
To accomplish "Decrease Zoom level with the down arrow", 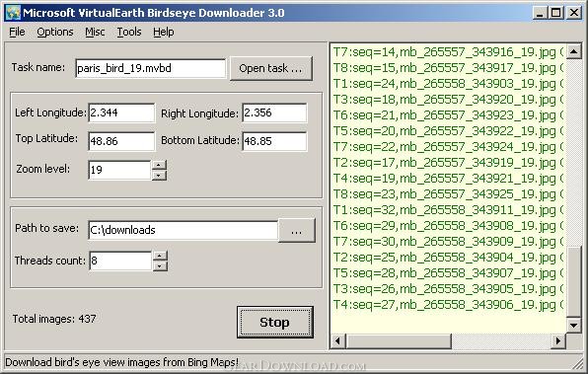I will pyautogui.click(x=159, y=176).
